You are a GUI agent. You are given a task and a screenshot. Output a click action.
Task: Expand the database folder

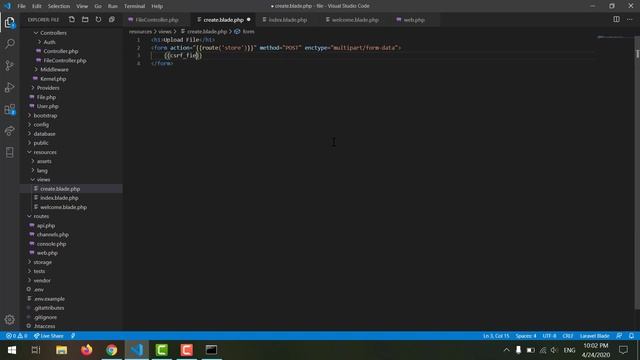point(43,134)
